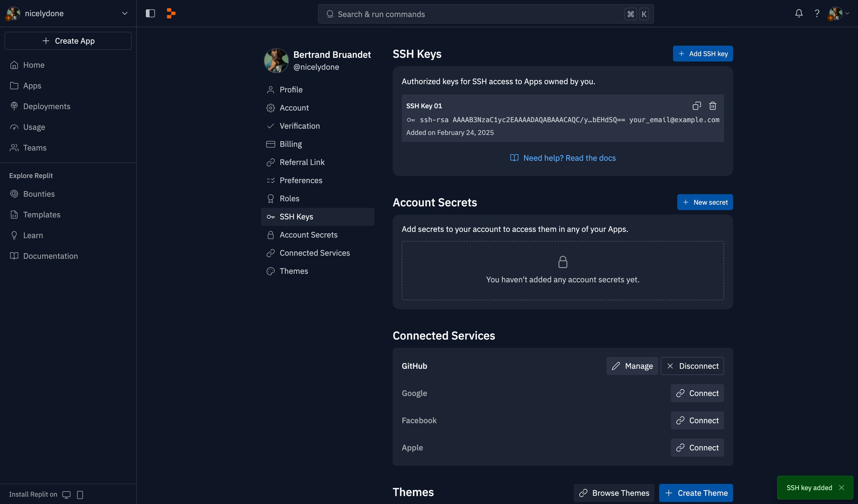This screenshot has width=858, height=504.
Task: Click the nicelydone workspace avatar
Action: click(x=13, y=14)
